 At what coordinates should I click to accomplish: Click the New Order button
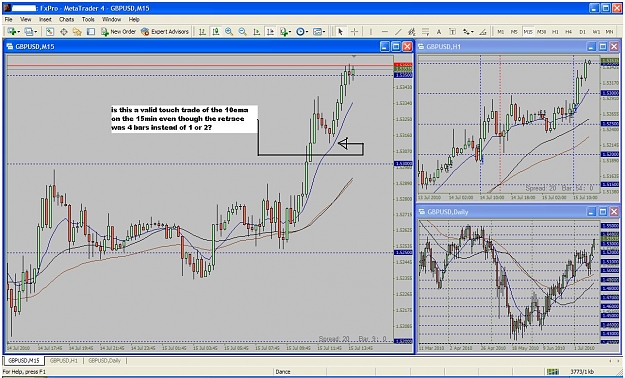click(x=118, y=32)
